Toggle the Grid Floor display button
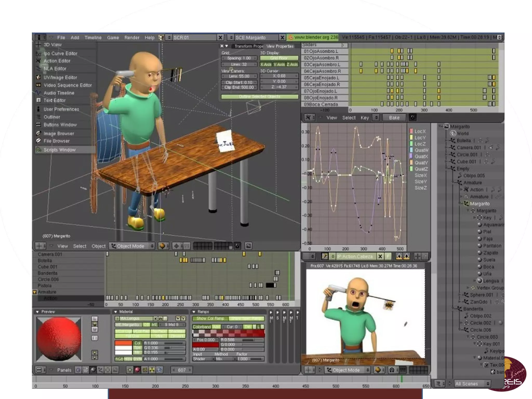Screen dimensions: 532x399 (x=279, y=58)
